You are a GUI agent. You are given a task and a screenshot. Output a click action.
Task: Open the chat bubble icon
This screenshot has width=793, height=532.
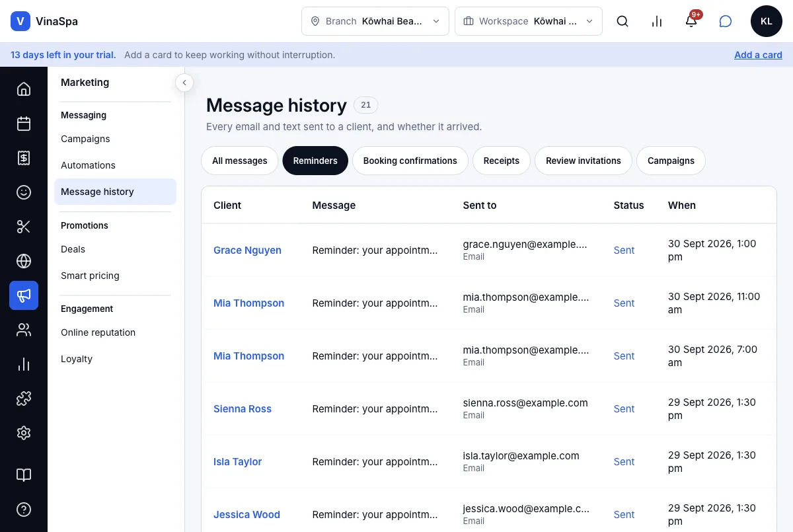click(726, 21)
